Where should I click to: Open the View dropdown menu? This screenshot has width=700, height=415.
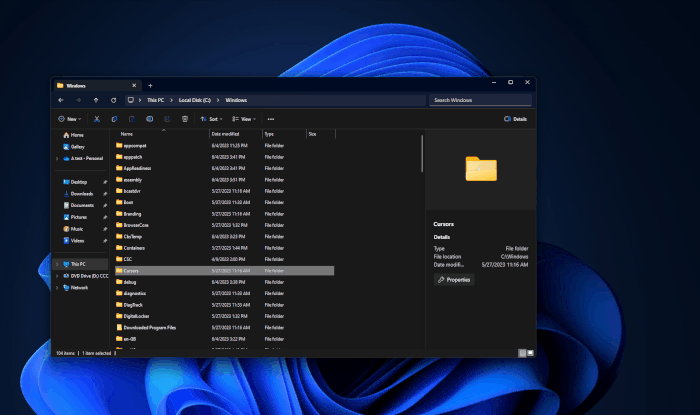pos(245,119)
